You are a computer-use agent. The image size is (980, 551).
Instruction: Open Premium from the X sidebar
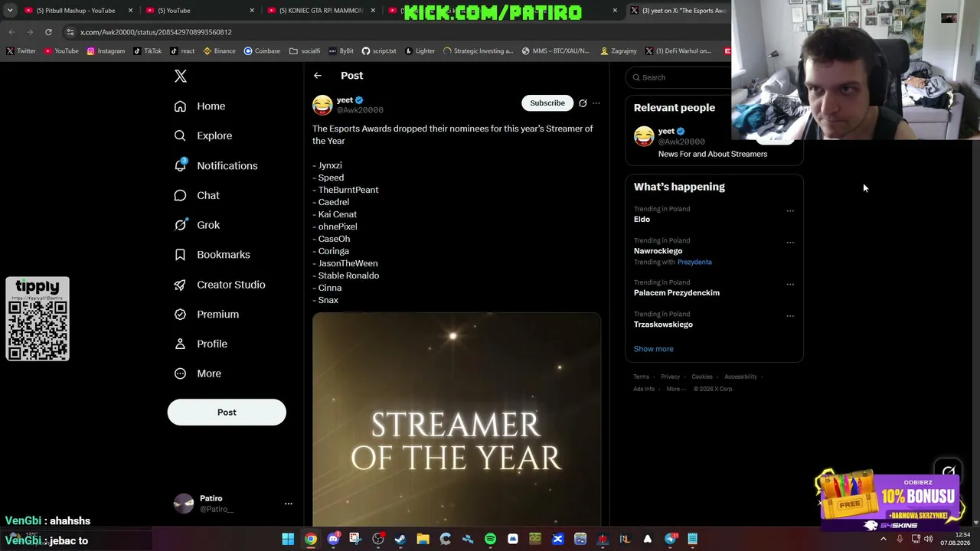(207, 315)
